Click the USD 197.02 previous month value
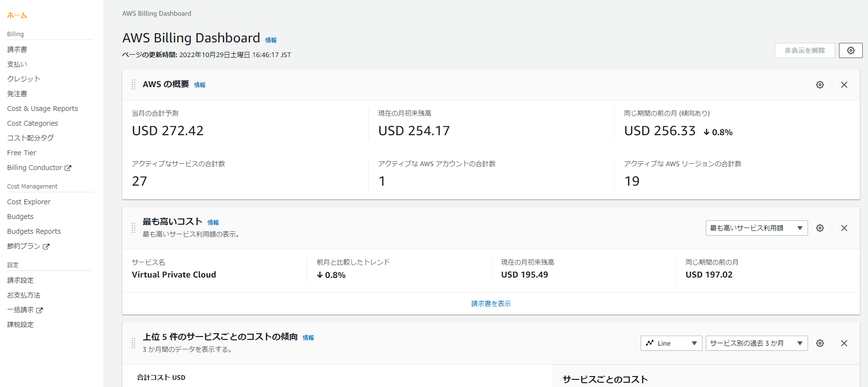868x387 pixels. pos(709,275)
